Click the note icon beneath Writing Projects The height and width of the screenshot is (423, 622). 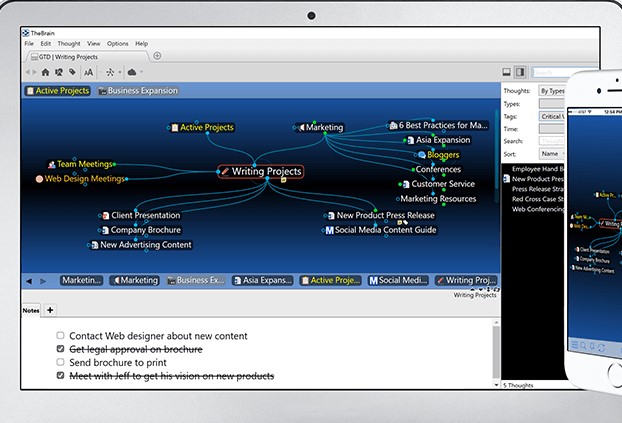click(x=283, y=180)
